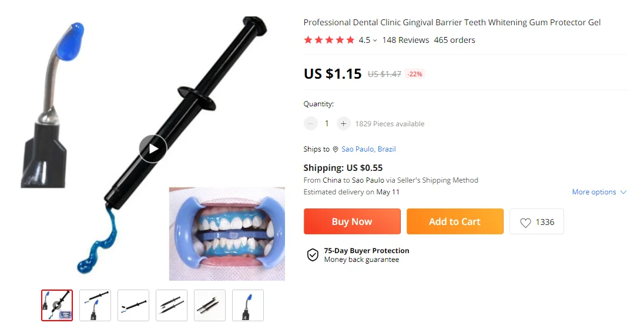Viewport: 644px width, 333px height.
Task: Open the 148 Reviews link
Action: [x=405, y=40]
